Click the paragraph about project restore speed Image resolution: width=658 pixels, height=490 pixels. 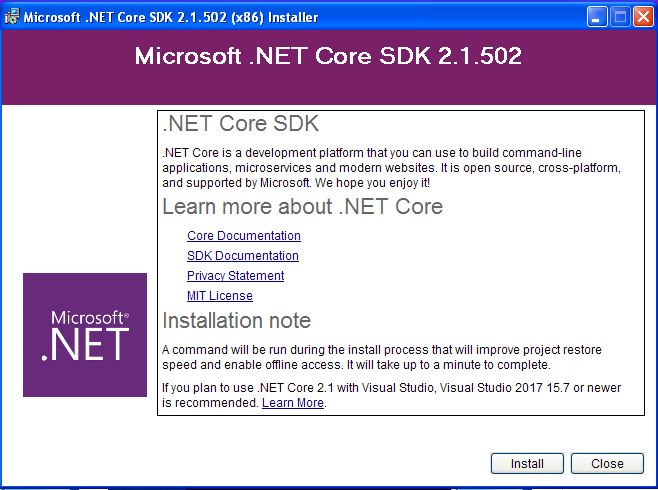pos(384,357)
